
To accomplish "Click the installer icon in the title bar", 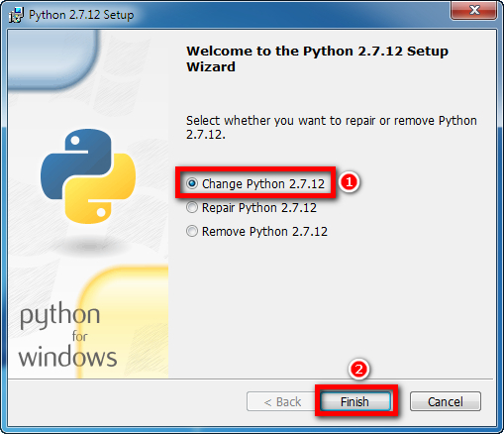I will (x=16, y=15).
